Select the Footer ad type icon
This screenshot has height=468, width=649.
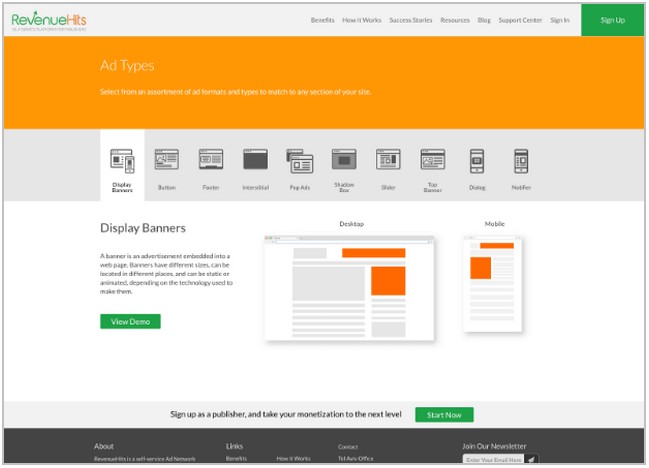click(x=211, y=159)
